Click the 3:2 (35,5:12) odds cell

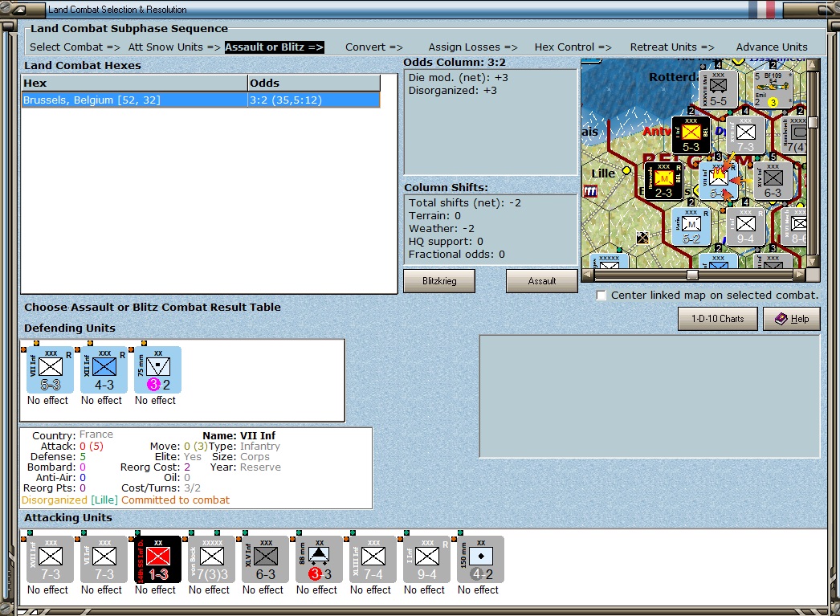pos(314,100)
